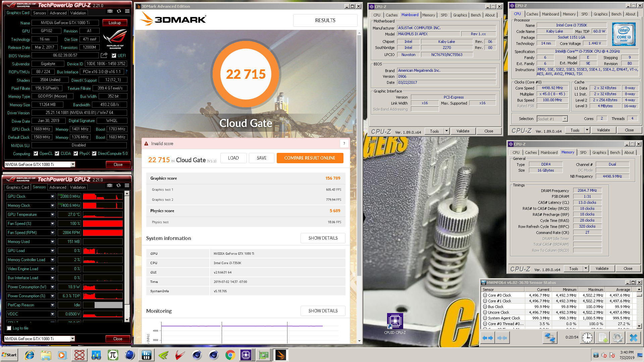Click LOAD button in 3DMark

tap(233, 158)
